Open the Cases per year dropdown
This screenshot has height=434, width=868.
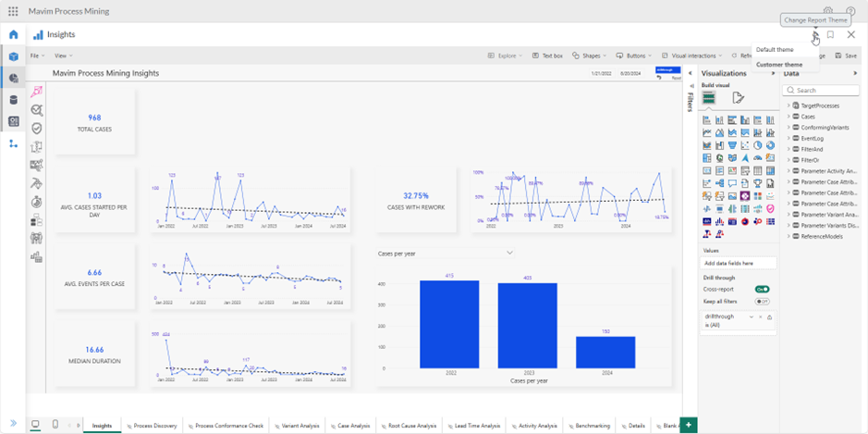click(509, 253)
